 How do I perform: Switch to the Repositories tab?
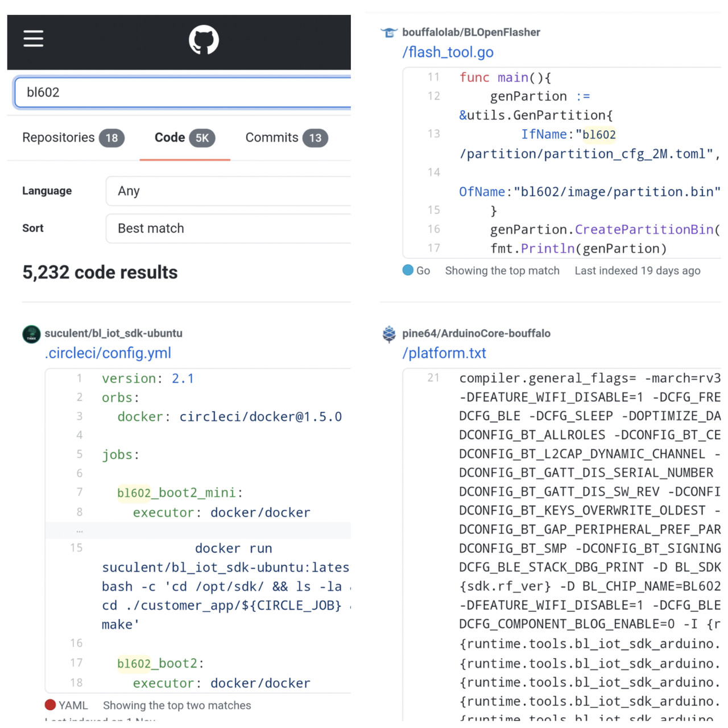[x=73, y=138]
